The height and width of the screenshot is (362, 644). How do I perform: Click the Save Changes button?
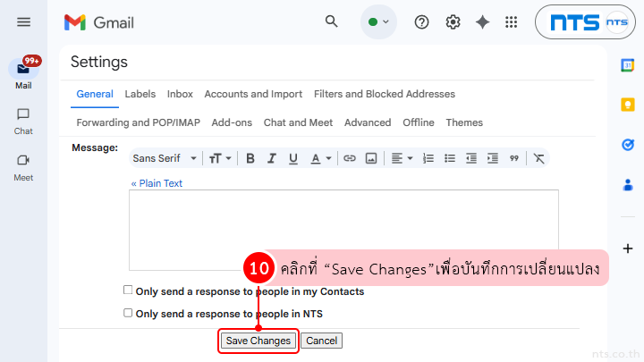258,341
